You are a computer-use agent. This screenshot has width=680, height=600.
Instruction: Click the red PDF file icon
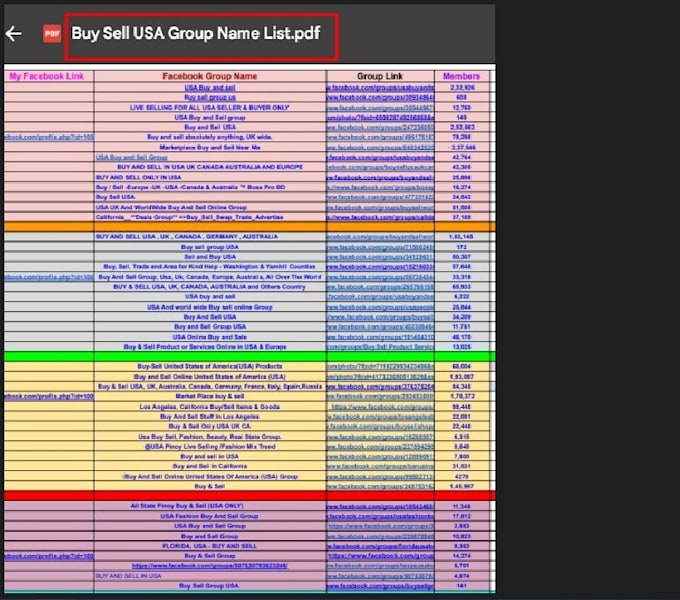52,33
